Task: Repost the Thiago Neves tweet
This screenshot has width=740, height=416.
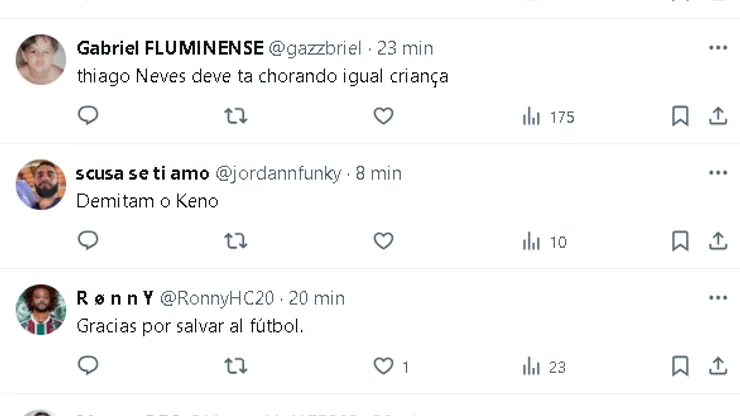Action: (x=235, y=116)
